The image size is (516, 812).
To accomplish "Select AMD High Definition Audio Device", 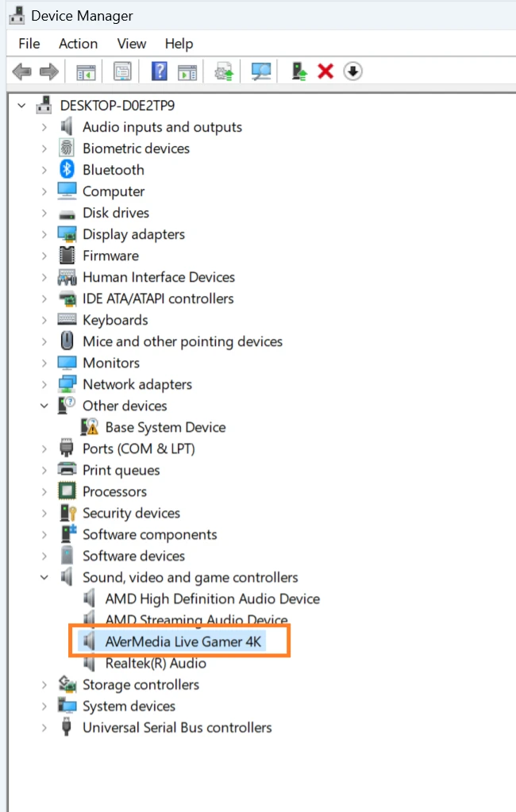I will [212, 598].
